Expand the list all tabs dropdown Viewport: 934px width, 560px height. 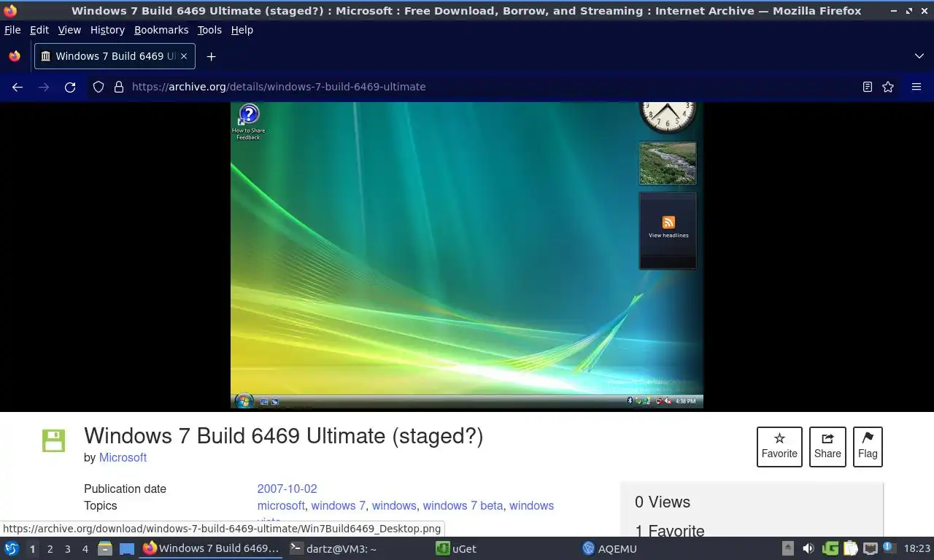click(919, 56)
